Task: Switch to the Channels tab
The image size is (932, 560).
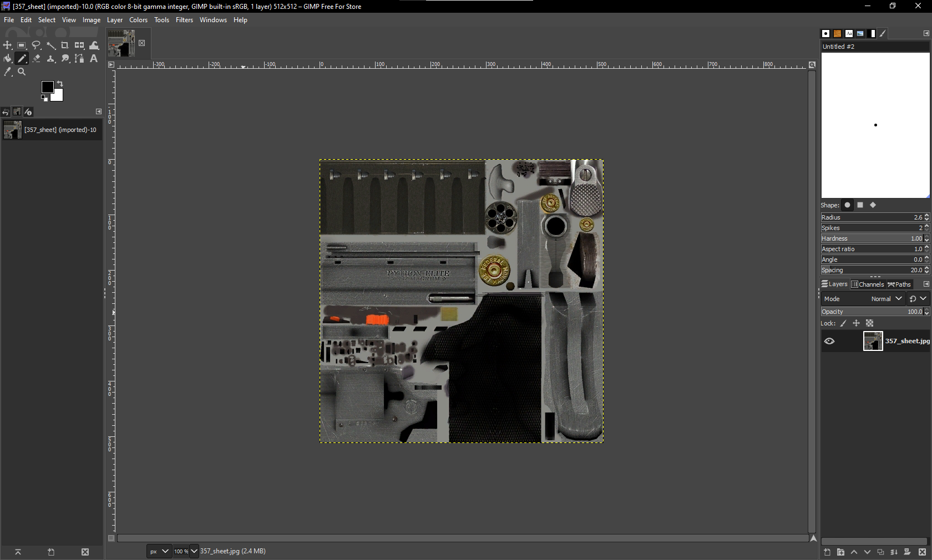Action: (868, 284)
